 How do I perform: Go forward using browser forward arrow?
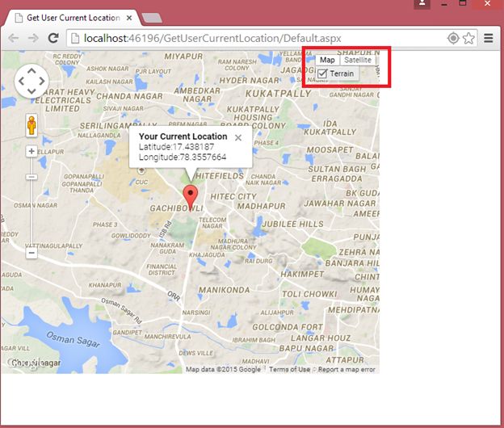33,38
